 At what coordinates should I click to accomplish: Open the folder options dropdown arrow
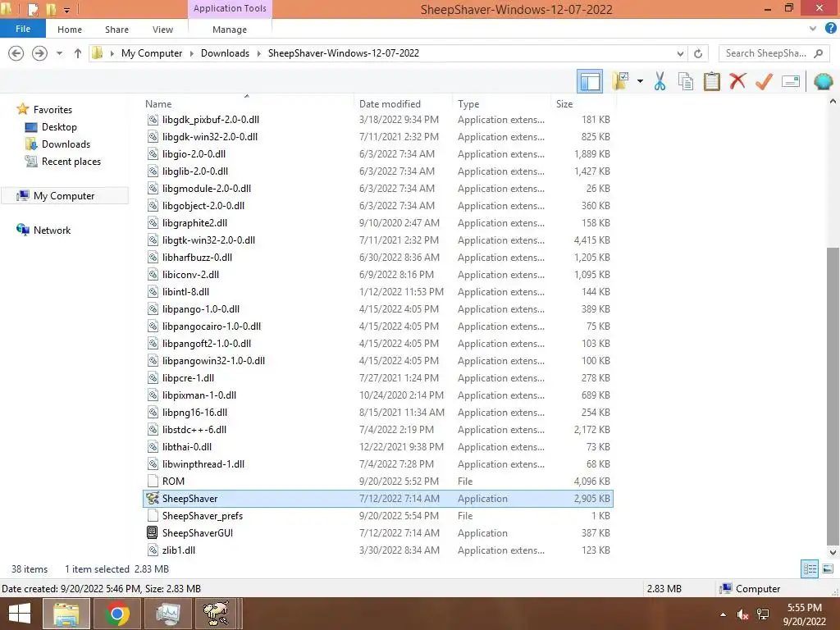click(640, 81)
